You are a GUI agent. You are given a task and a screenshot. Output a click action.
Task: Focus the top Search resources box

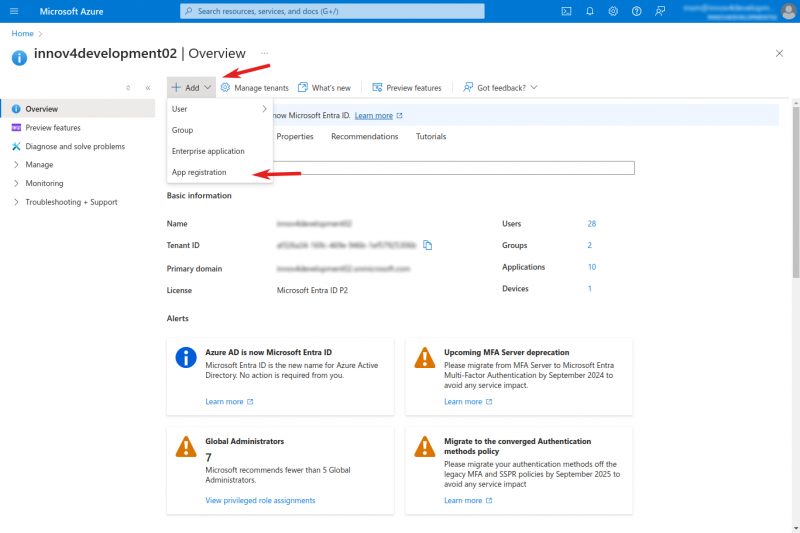tap(332, 11)
